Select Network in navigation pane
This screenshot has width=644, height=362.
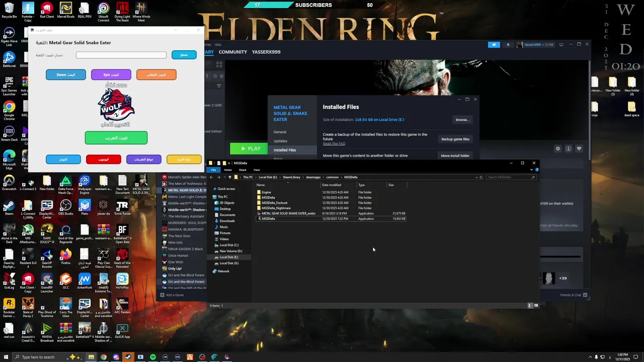point(223,271)
